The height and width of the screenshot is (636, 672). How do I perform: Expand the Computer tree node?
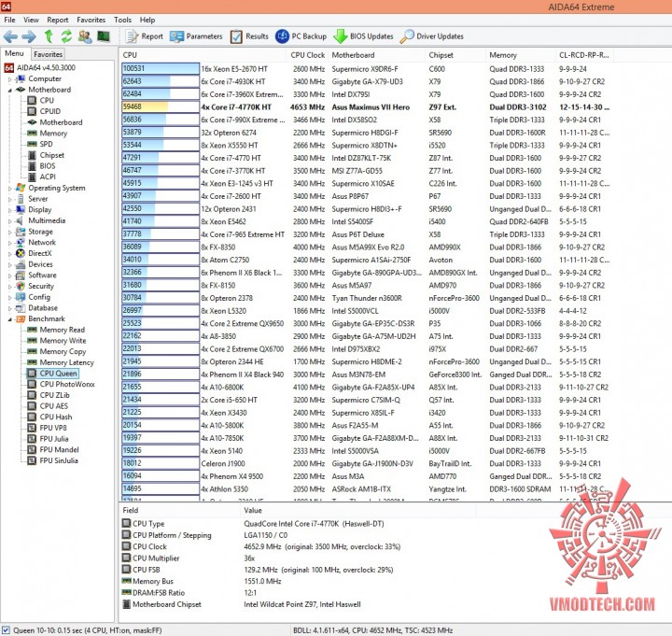tap(10, 78)
